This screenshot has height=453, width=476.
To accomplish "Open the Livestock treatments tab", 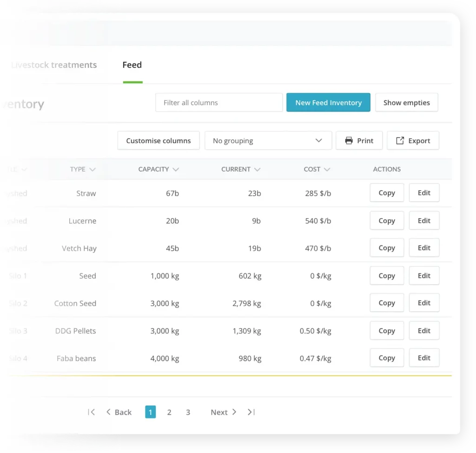I will pyautogui.click(x=54, y=65).
